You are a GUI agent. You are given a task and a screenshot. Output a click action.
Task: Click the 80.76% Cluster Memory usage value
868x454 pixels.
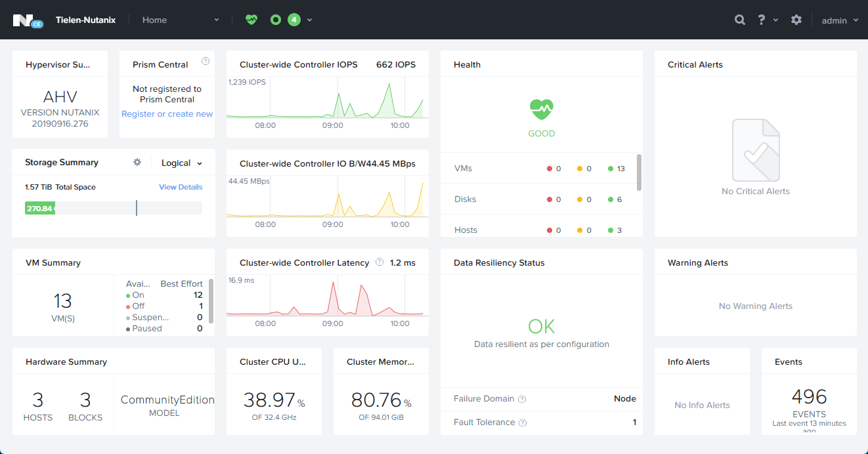click(381, 400)
